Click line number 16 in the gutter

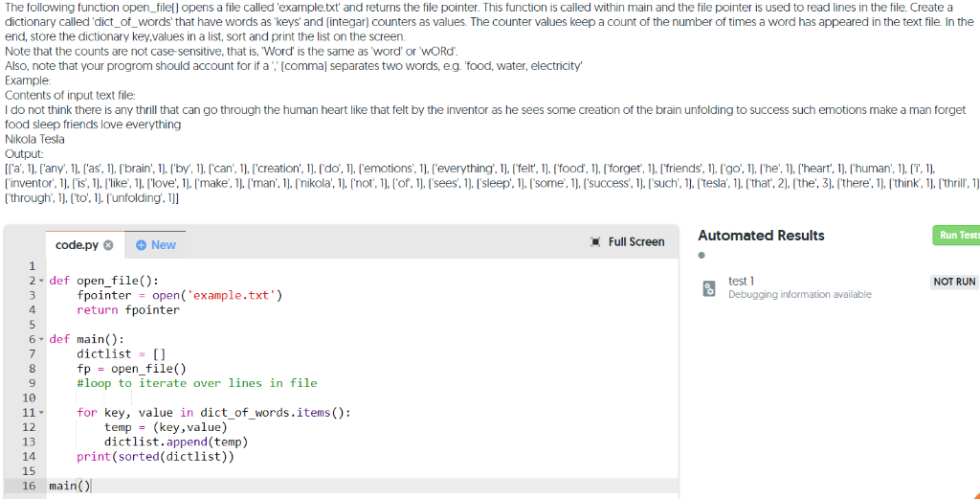click(x=30, y=486)
